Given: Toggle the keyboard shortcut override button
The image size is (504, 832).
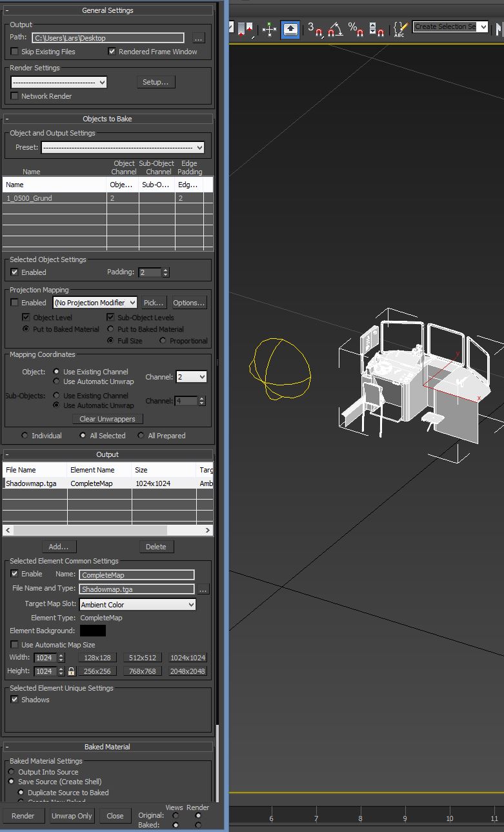Looking at the screenshot, I should pos(290,29).
